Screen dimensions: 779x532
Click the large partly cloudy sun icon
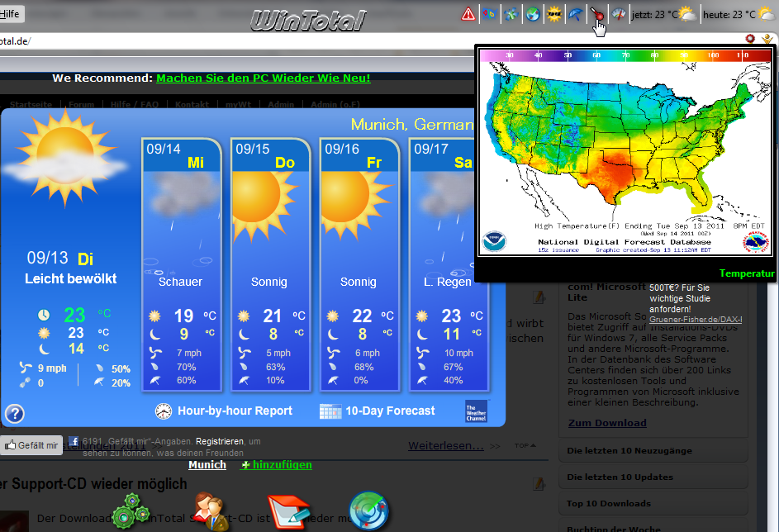(x=64, y=158)
